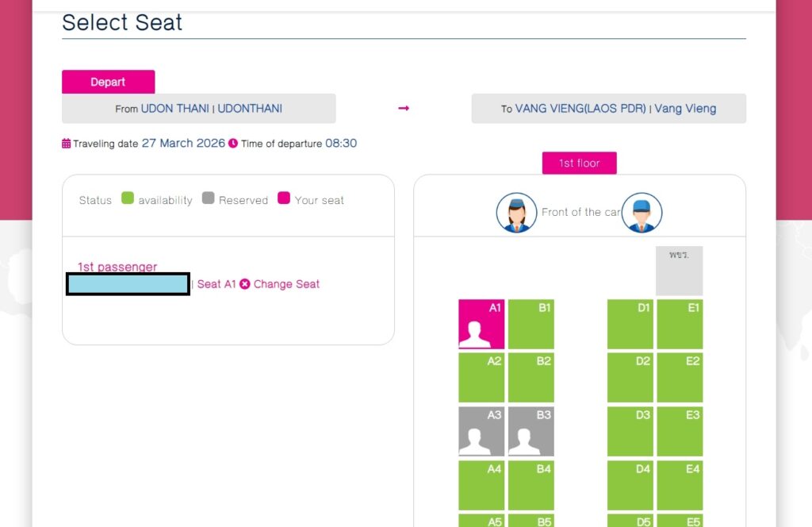The image size is (812, 527).
Task: Click the reserved seat A3 icon
Action: tap(481, 431)
